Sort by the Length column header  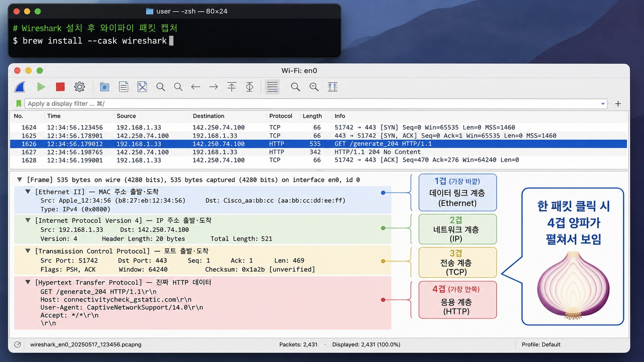click(x=312, y=116)
